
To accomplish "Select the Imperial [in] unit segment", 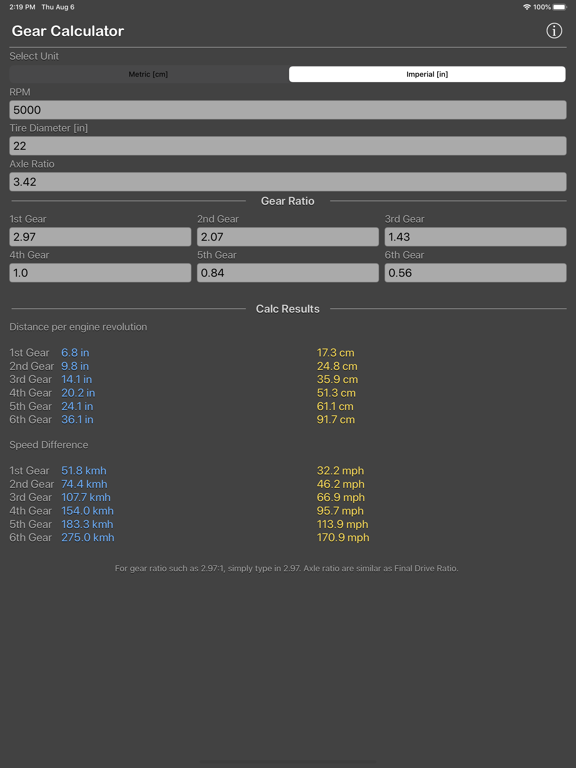I will (427, 74).
